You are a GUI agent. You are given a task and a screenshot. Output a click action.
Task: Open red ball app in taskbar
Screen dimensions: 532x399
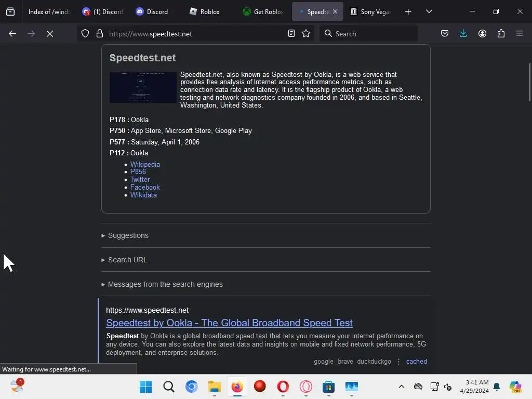click(260, 387)
